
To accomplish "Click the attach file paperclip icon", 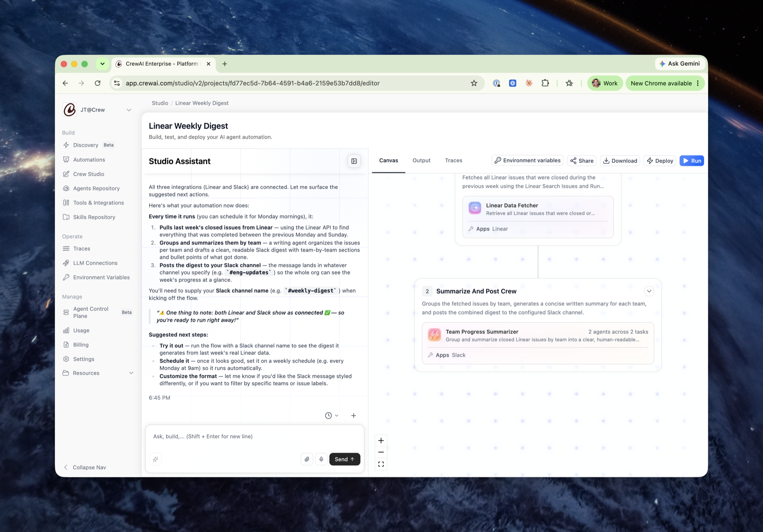I will [307, 459].
